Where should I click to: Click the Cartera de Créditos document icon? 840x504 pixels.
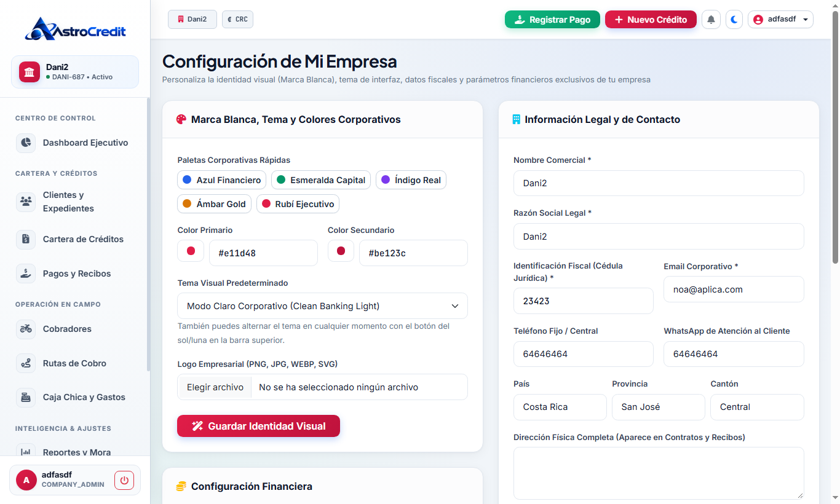[x=26, y=239]
